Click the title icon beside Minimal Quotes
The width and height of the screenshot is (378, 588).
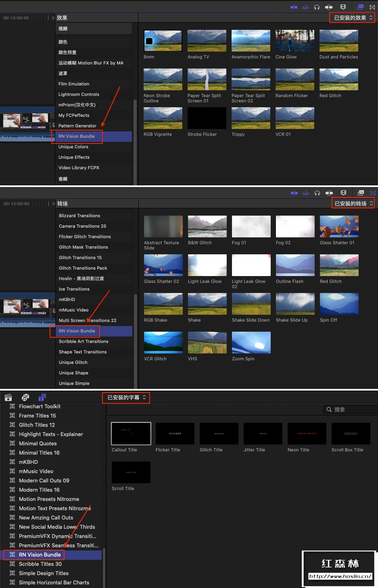tap(12, 443)
